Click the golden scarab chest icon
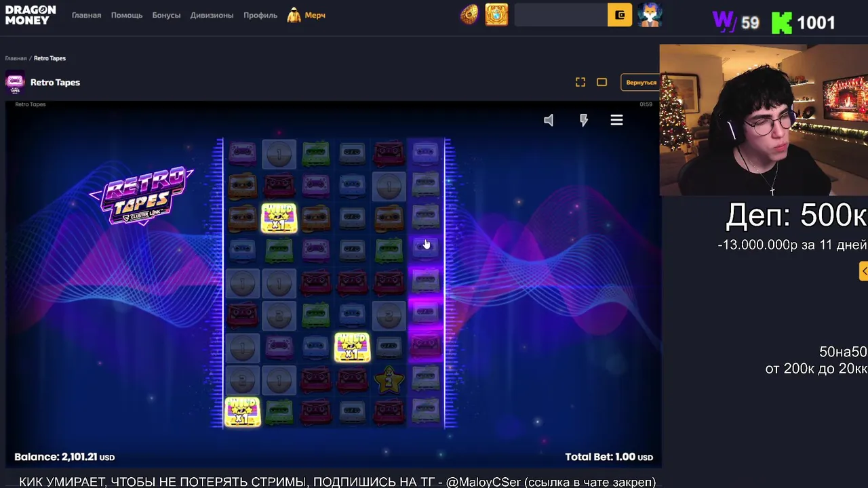Viewport: 868px width, 488px height. coord(496,15)
